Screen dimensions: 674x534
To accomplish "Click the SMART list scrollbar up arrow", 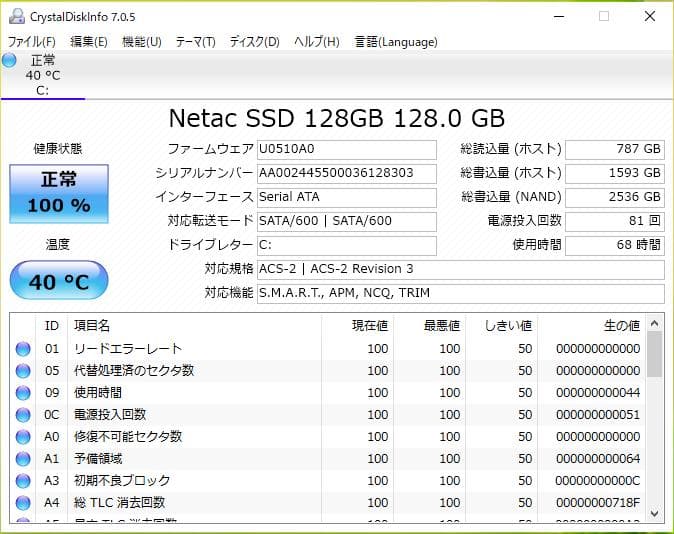I will click(655, 323).
